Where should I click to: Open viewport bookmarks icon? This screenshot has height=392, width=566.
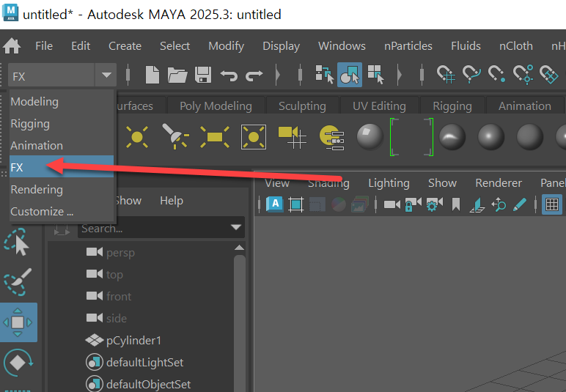point(456,204)
